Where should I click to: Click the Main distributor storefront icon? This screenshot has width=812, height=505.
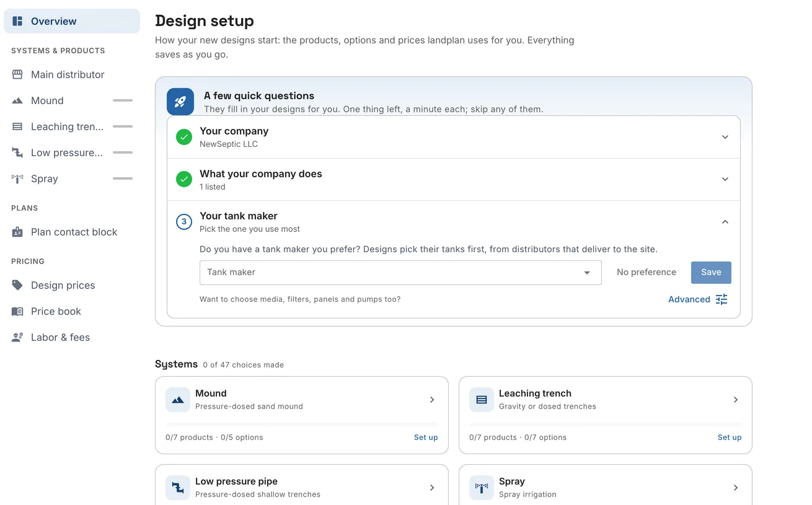[x=17, y=74]
